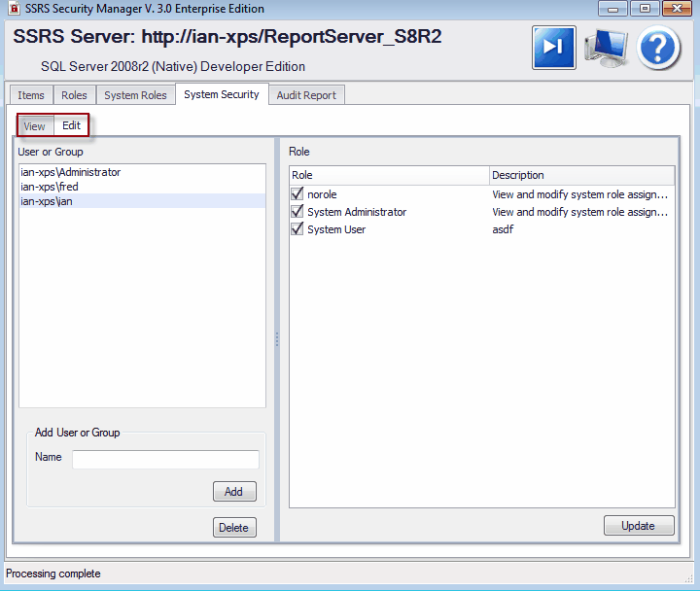Open the Roles tab
Screen dimensions: 700x591
(74, 95)
